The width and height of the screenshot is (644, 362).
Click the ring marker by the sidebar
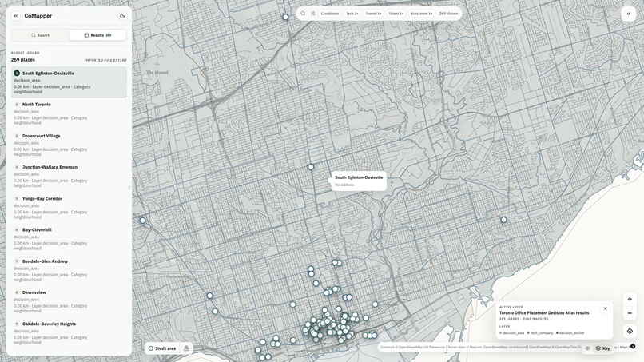142,221
